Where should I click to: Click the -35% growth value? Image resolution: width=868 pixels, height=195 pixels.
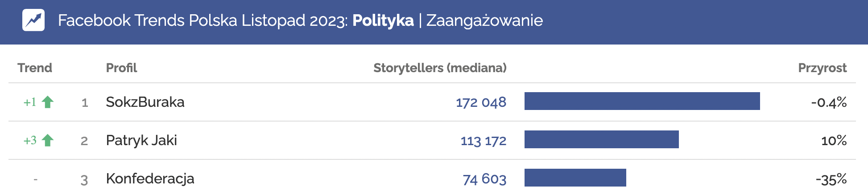[x=831, y=179]
